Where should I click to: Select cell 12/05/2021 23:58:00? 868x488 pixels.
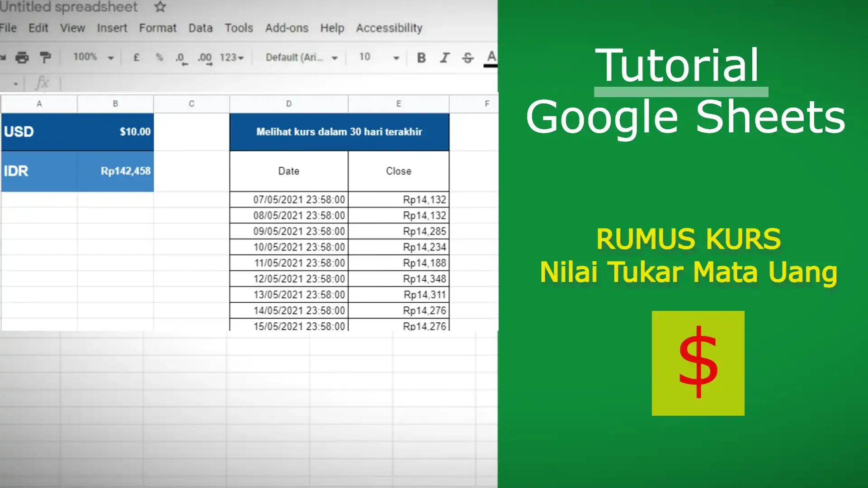pos(289,279)
